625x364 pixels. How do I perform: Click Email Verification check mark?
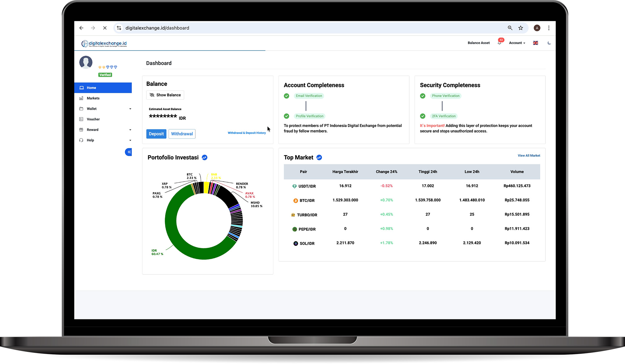[286, 96]
